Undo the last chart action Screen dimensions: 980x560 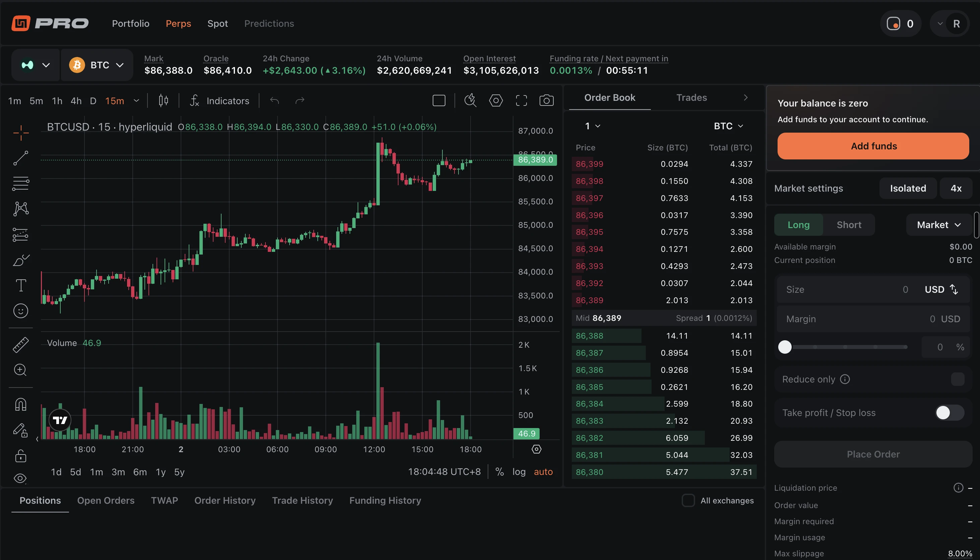[x=274, y=101]
